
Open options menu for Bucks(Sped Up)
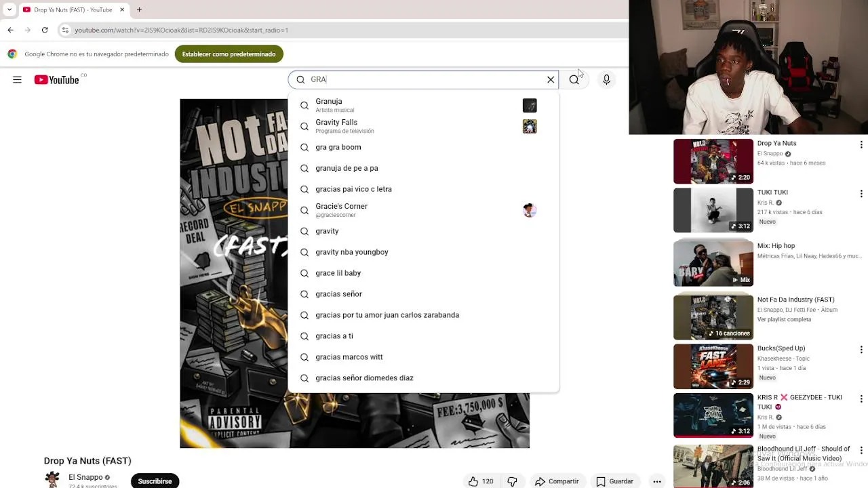point(861,350)
